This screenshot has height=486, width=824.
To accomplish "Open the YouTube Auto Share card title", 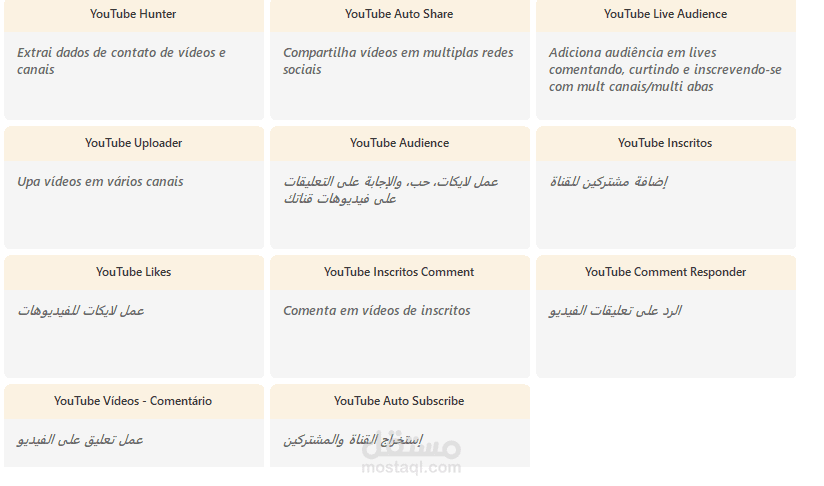I will (399, 14).
